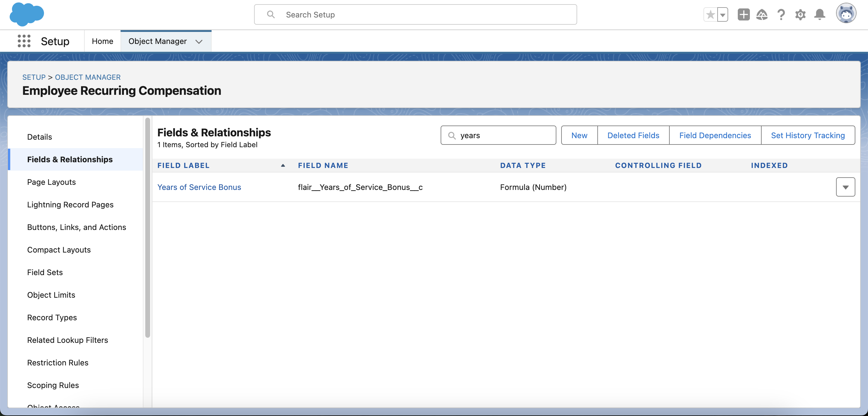Open Salesforce Help question mark icon

pyautogui.click(x=782, y=14)
